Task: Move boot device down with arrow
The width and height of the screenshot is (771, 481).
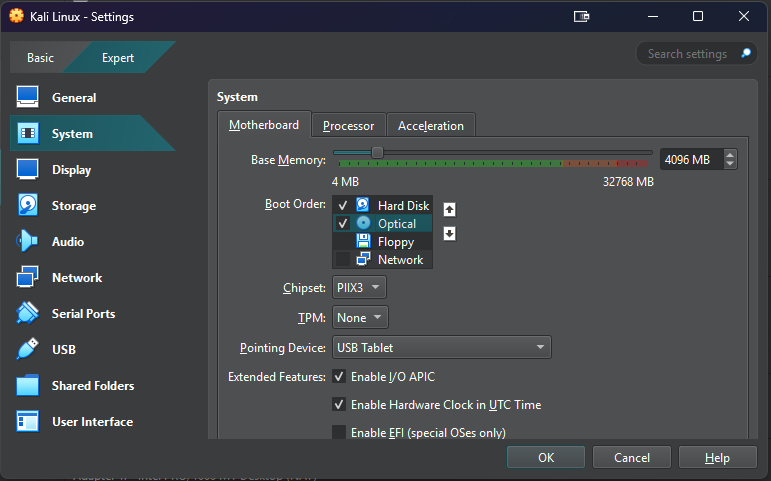Action: [x=449, y=233]
